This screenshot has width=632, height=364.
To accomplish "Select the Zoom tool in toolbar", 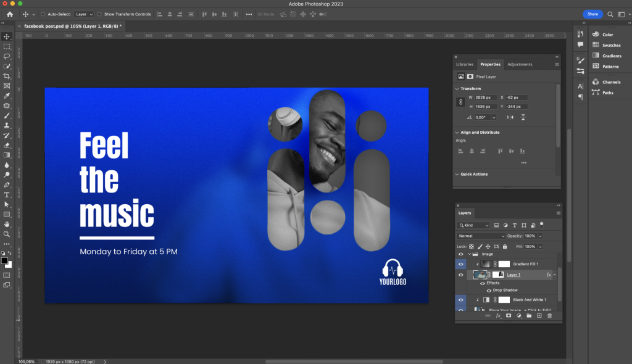I will pyautogui.click(x=7, y=234).
